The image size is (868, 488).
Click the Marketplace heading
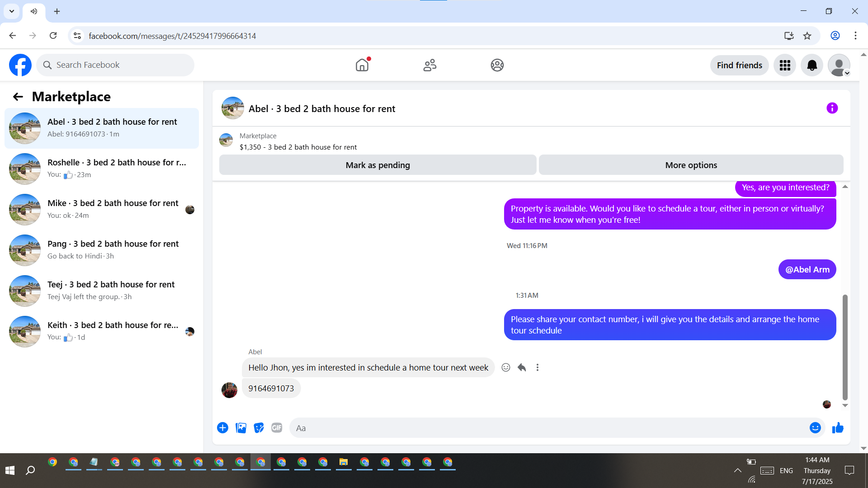pos(71,97)
